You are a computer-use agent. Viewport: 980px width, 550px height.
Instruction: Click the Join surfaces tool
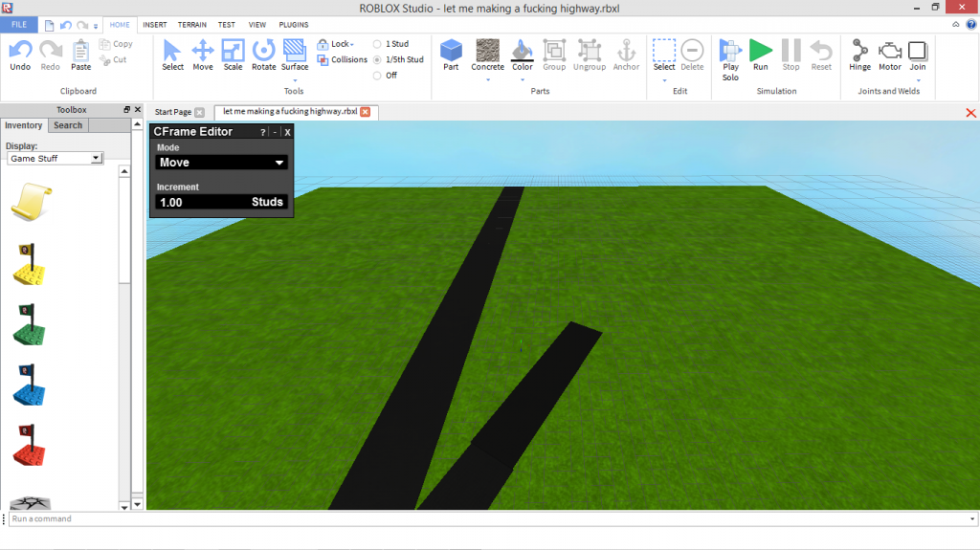(x=918, y=55)
